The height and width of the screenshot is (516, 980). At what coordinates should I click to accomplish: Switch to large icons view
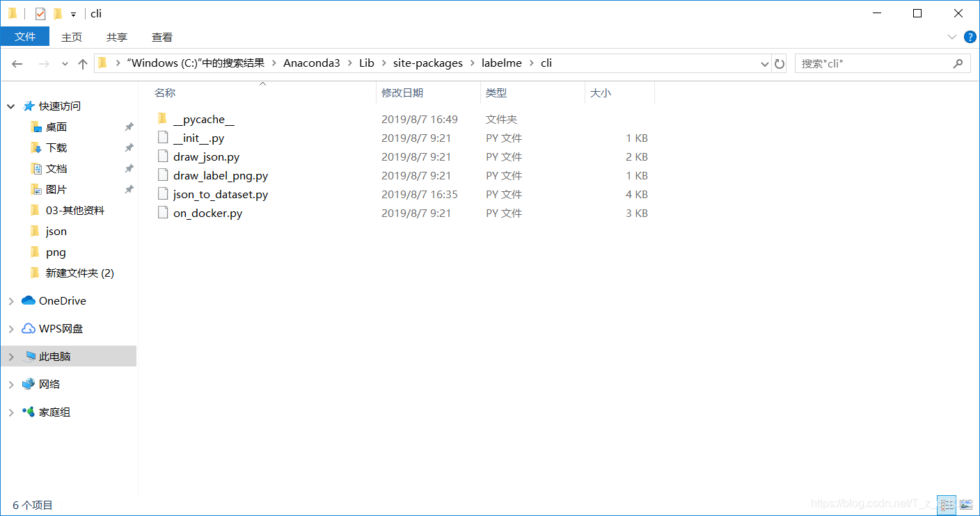(x=965, y=505)
